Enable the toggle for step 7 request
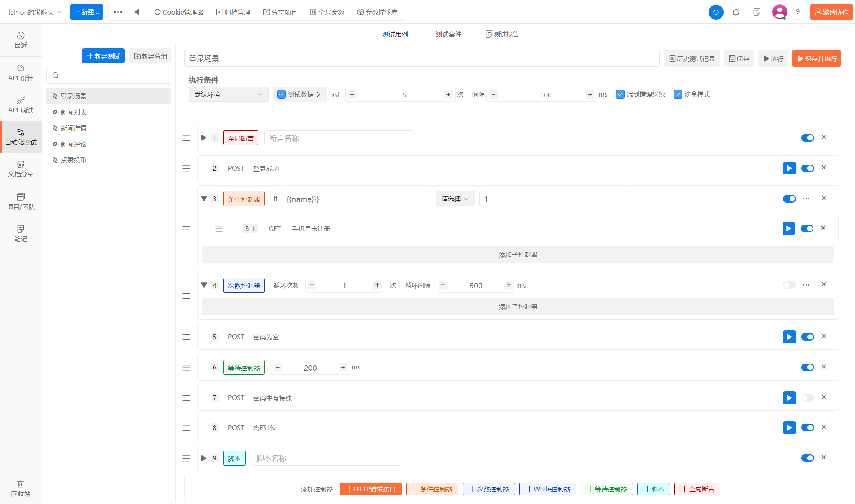 [x=807, y=398]
